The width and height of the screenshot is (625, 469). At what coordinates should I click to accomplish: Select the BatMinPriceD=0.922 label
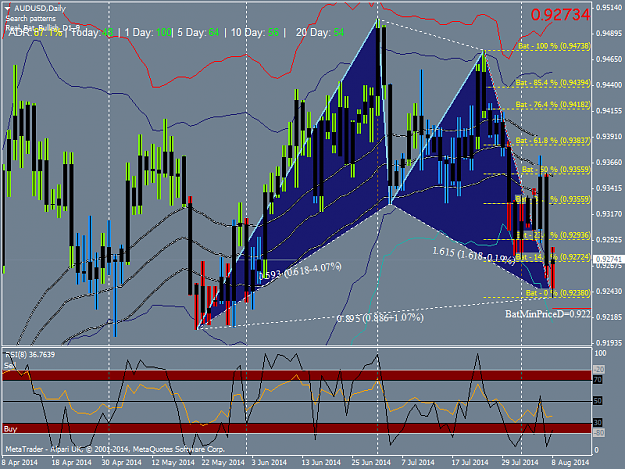click(548, 314)
